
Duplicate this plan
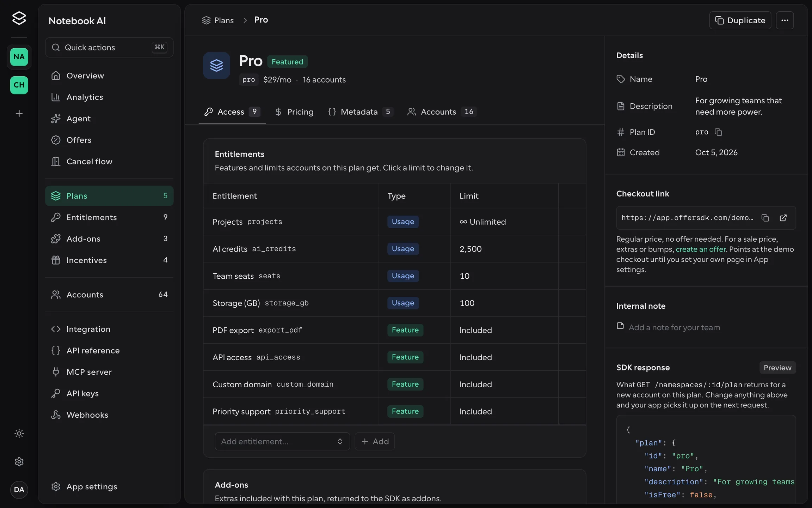click(740, 20)
